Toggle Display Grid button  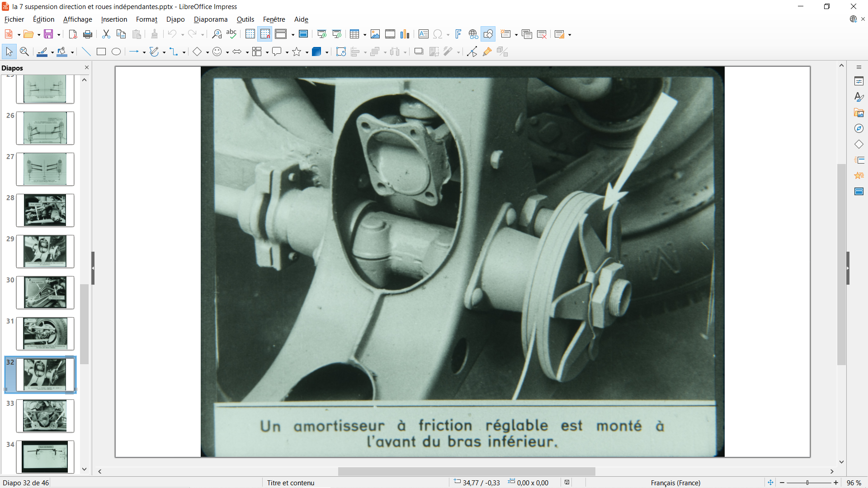[250, 34]
